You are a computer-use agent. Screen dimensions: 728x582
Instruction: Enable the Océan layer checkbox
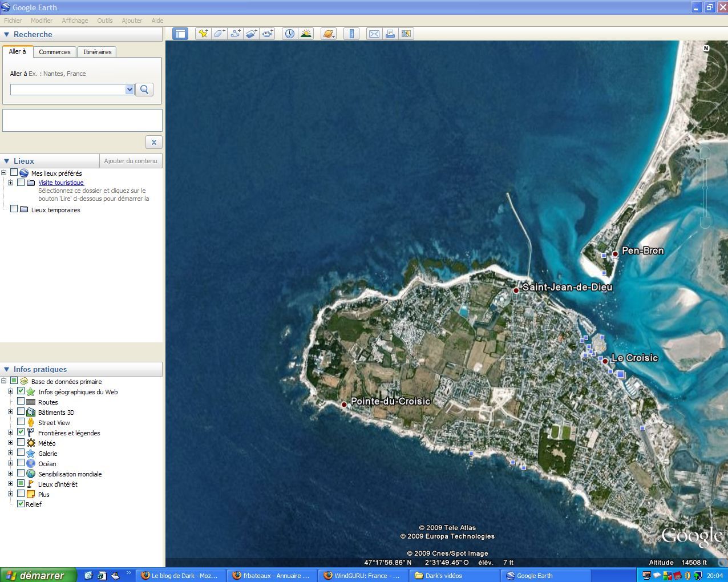click(x=21, y=463)
